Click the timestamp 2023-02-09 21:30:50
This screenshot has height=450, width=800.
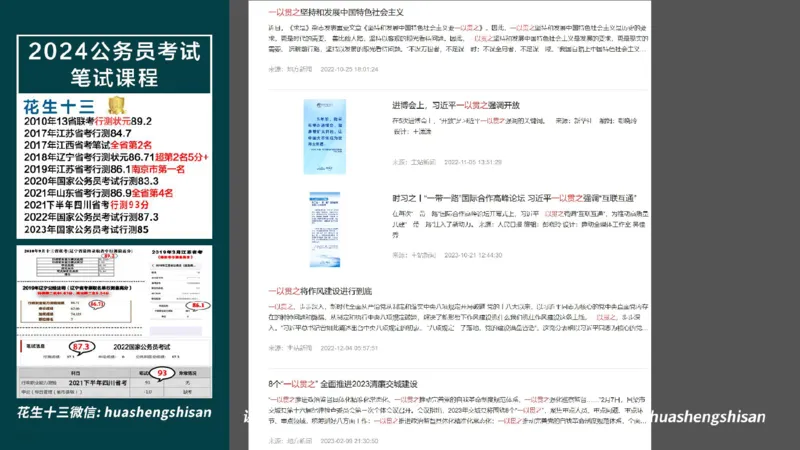point(349,441)
